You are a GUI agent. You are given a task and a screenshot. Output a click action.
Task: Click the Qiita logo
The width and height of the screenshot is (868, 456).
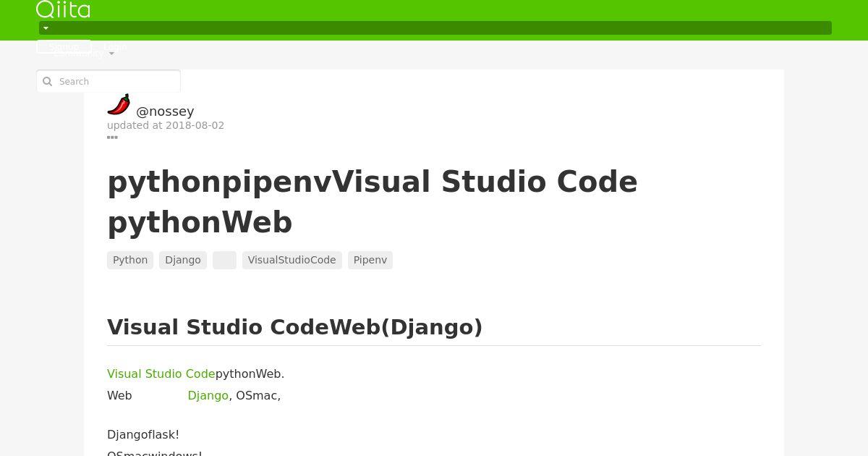(63, 9)
